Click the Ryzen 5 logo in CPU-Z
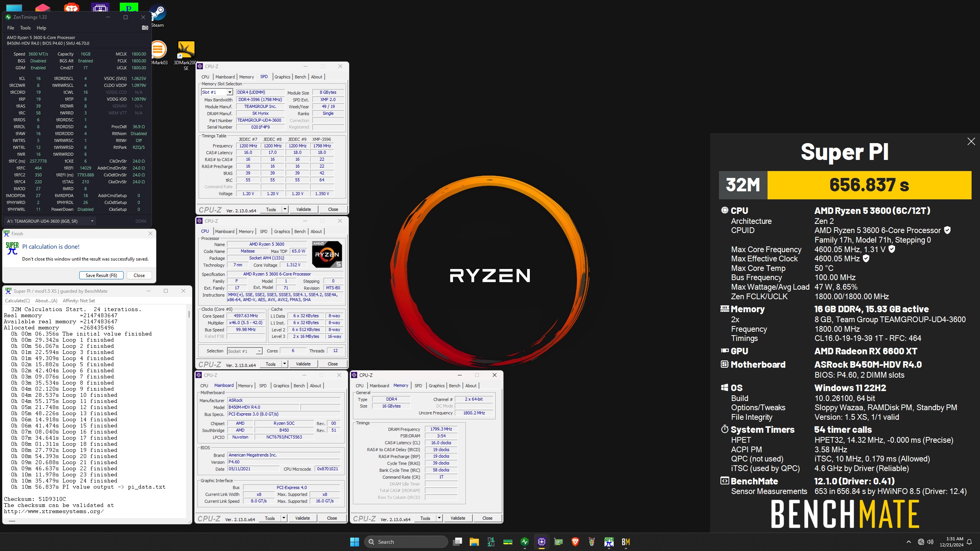Screen dimensions: 980x551 tap(327, 254)
